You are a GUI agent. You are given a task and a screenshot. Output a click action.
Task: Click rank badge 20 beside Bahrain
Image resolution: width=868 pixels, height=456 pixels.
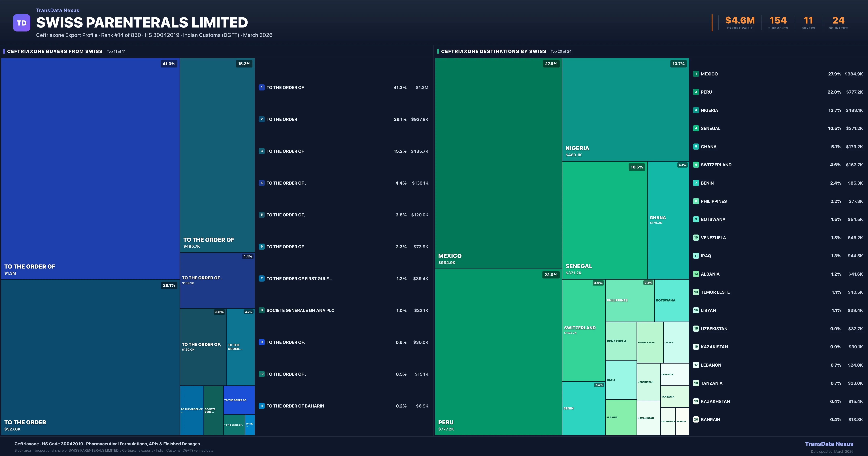point(696,420)
